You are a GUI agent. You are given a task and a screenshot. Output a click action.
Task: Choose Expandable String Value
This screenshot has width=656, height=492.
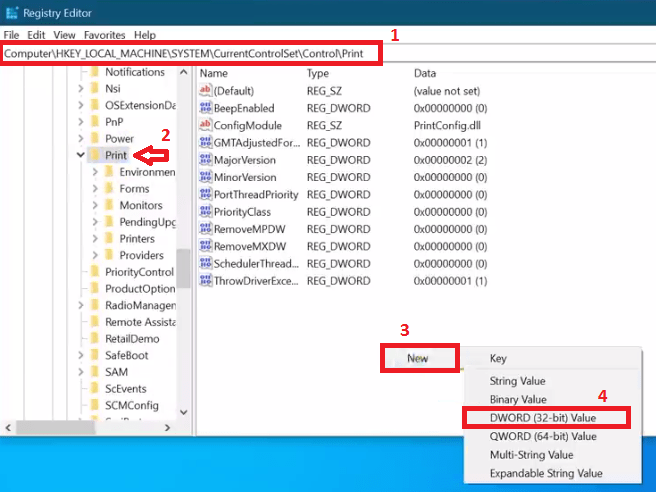pos(552,473)
